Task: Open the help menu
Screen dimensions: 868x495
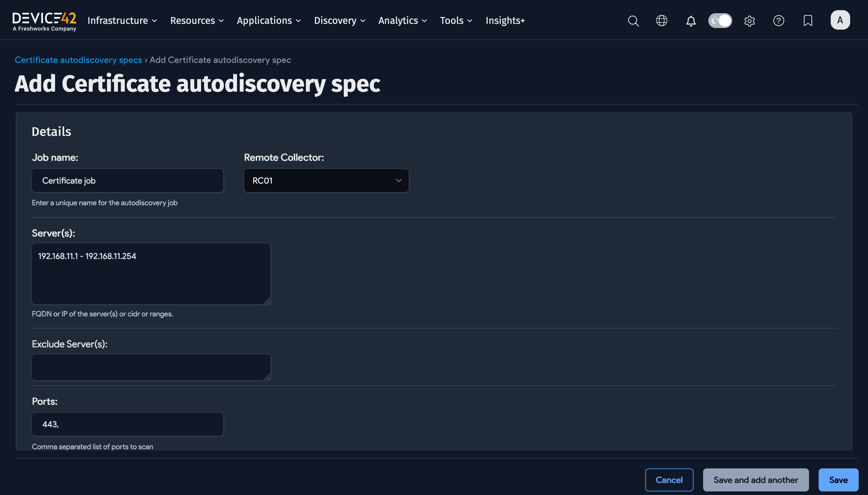Action: point(778,20)
